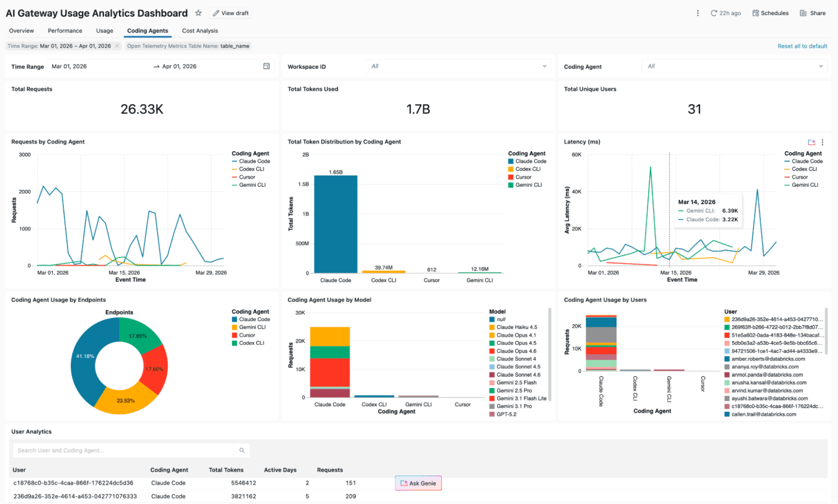This screenshot has height=504, width=838.
Task: Open the Latency chart options menu
Action: pos(822,142)
